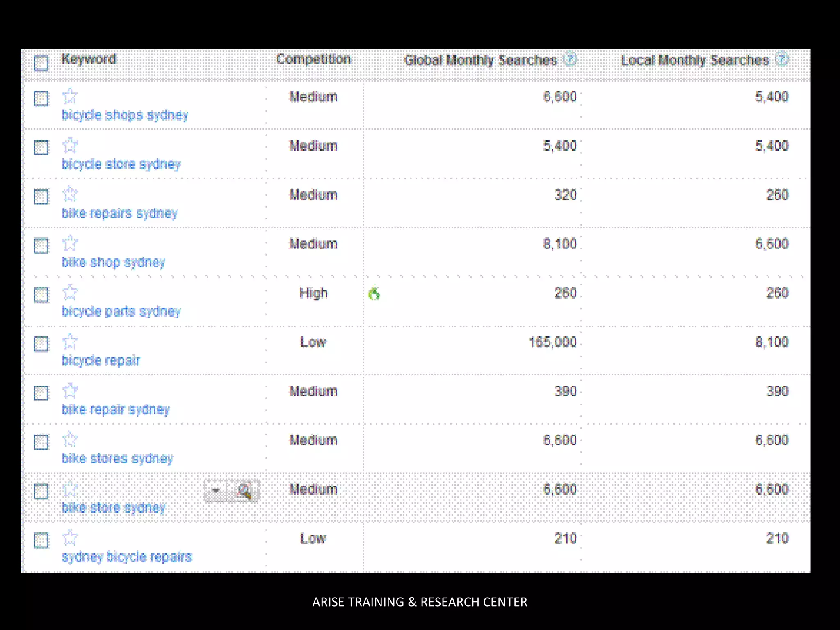Star the 'bicycle shops sydney' keyword
The height and width of the screenshot is (630, 840).
70,96
